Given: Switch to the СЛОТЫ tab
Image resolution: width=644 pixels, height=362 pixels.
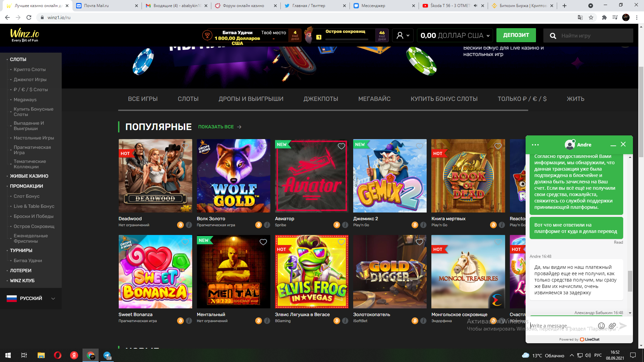Looking at the screenshot, I should point(188,99).
